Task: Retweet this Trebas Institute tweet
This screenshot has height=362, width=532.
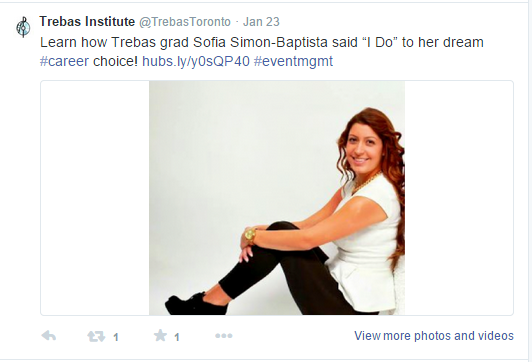Action: tap(96, 336)
